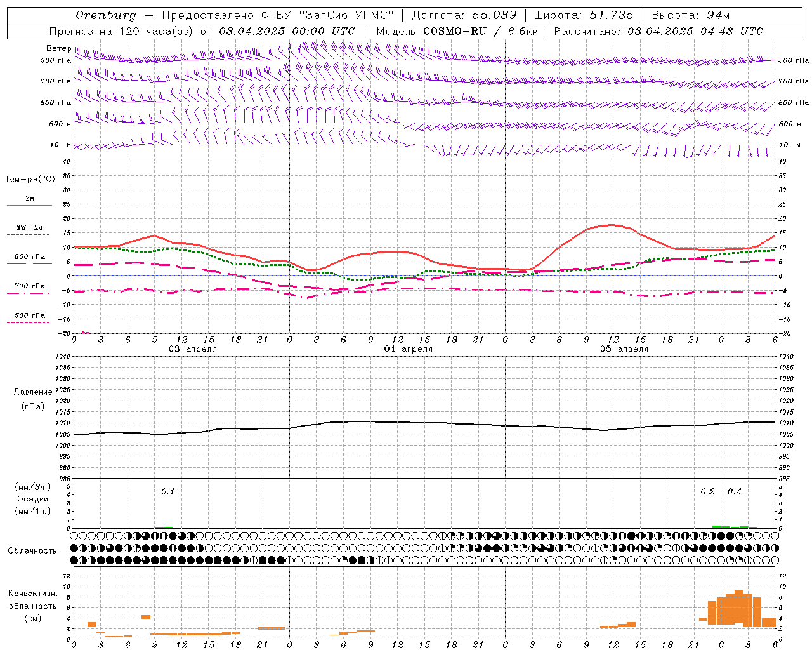Click the 0.2 precipitation value
Viewport: 812px width, 650px height.
tap(707, 492)
